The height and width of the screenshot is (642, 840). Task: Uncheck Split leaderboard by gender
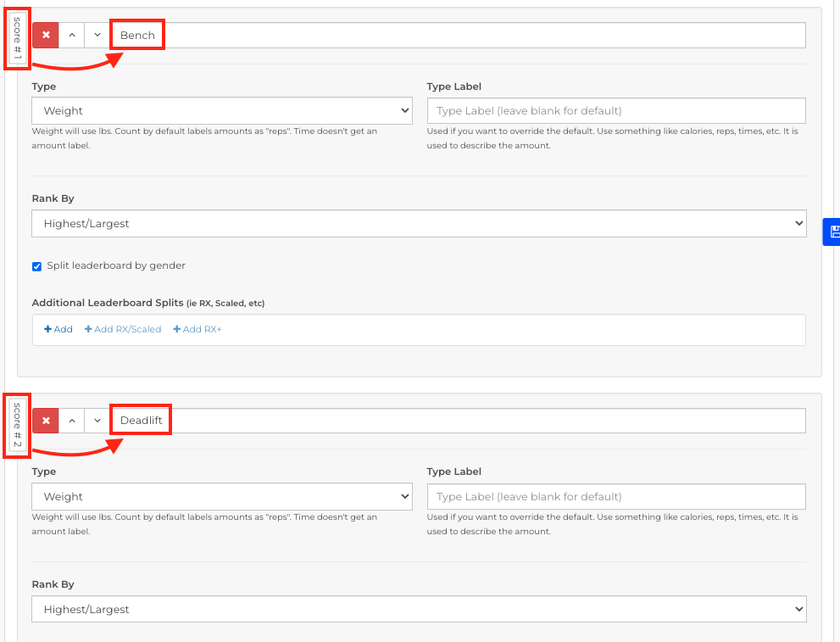[x=37, y=266]
